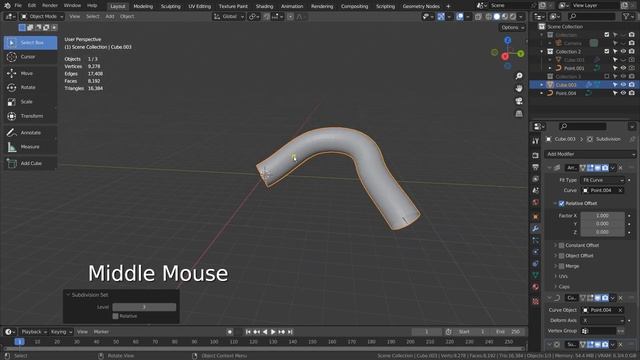Open the Object Mode dropdown
The height and width of the screenshot is (360, 640).
tap(42, 17)
